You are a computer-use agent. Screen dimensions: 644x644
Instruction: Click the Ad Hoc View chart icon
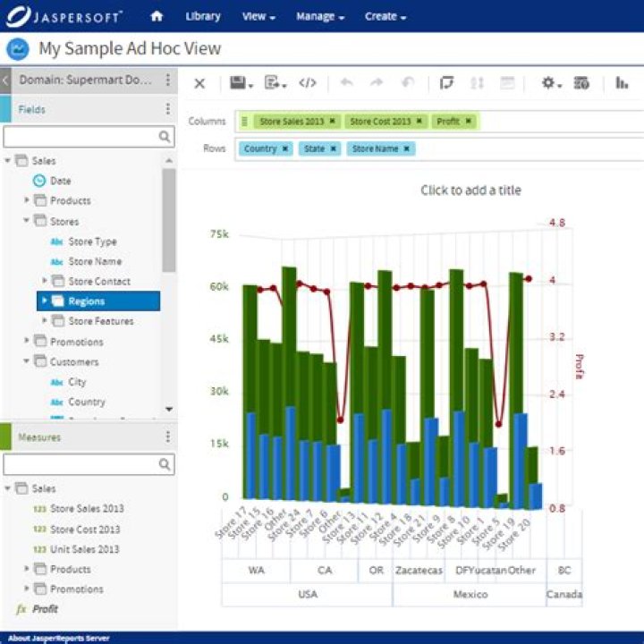18,49
